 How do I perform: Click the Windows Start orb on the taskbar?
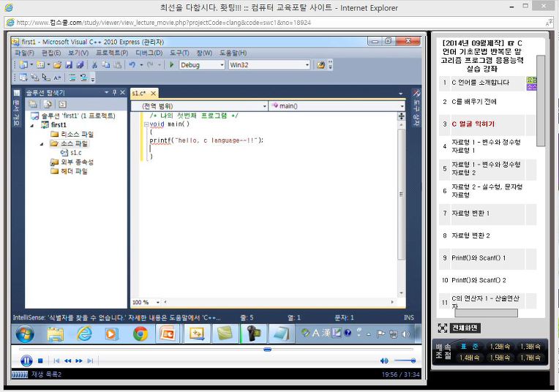(26, 334)
